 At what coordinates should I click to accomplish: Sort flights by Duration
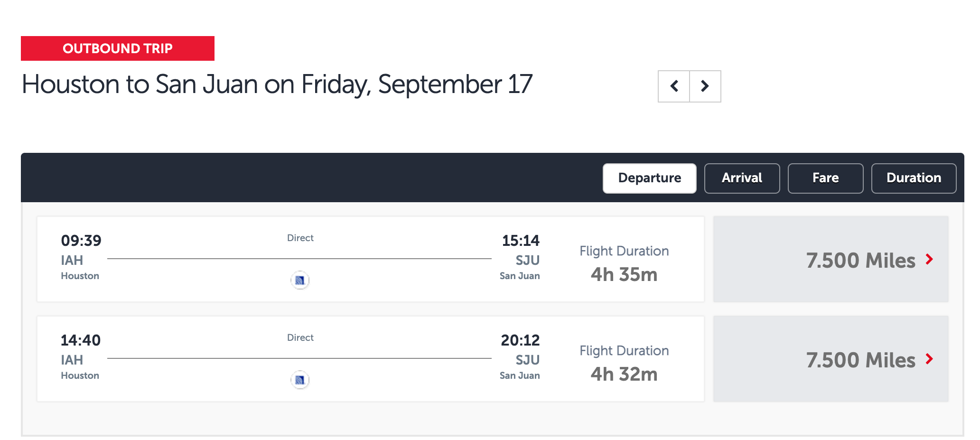click(914, 178)
